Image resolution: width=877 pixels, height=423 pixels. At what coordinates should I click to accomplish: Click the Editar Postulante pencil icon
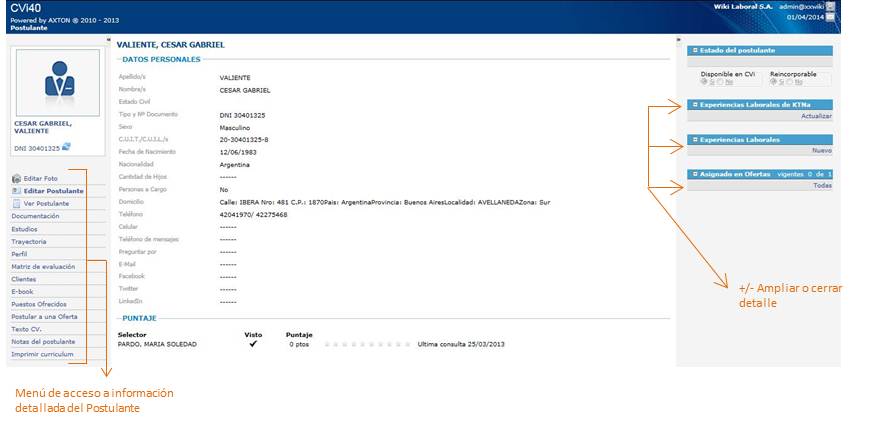[16, 190]
